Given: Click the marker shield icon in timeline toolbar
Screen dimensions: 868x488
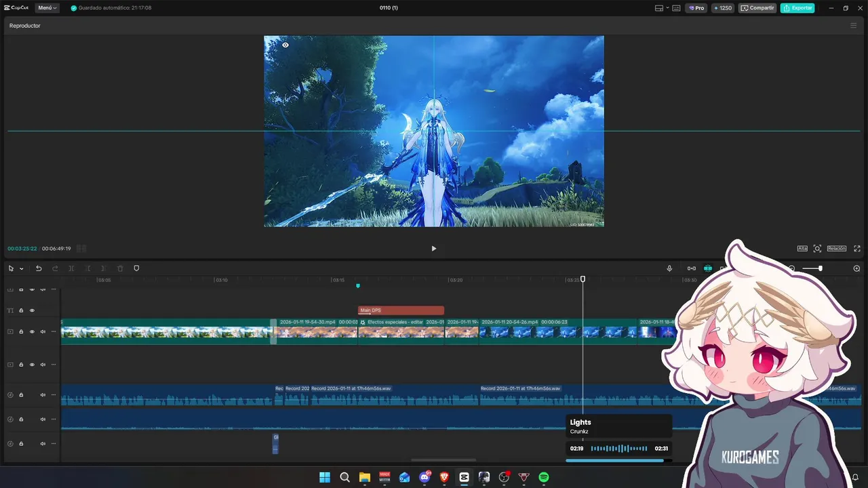Looking at the screenshot, I should (x=136, y=268).
